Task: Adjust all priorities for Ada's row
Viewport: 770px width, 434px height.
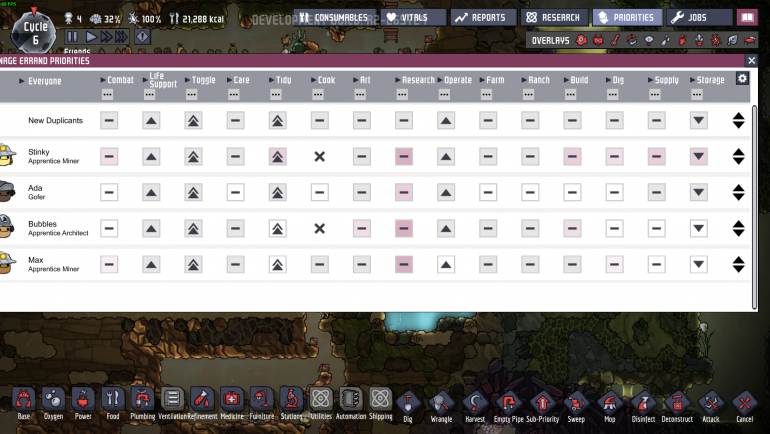Action: tap(739, 192)
